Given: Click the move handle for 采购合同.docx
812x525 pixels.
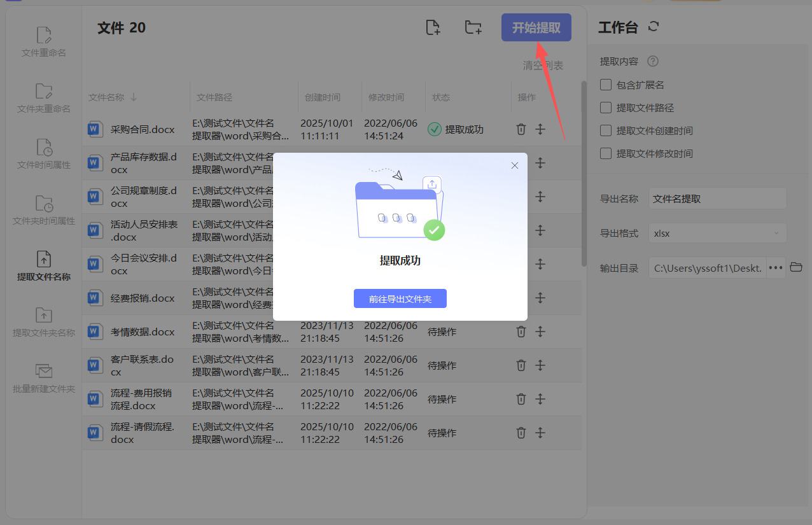Looking at the screenshot, I should coord(540,129).
